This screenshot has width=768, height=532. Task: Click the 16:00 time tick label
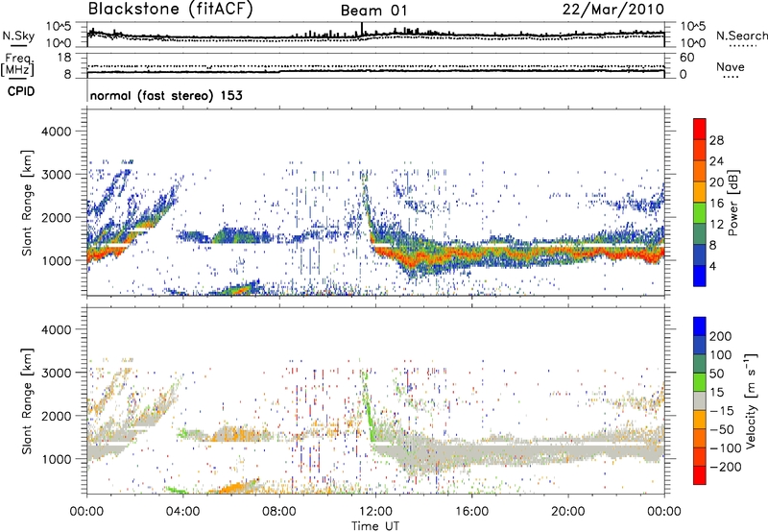click(471, 512)
